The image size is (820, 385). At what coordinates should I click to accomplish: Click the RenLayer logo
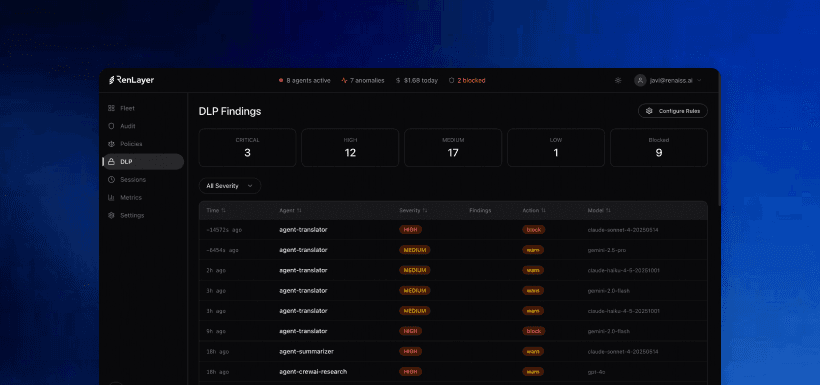[x=131, y=81]
